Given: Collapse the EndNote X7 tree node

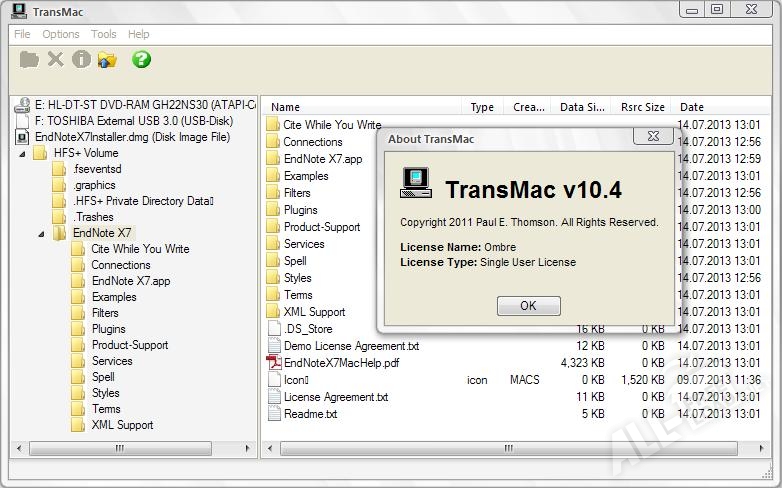Looking at the screenshot, I should pos(42,234).
